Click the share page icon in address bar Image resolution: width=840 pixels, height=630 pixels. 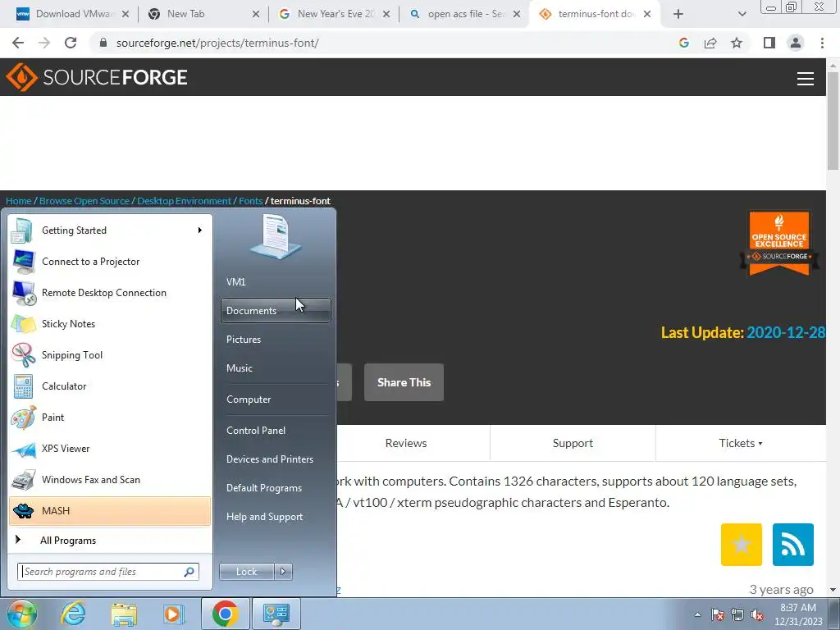click(710, 43)
